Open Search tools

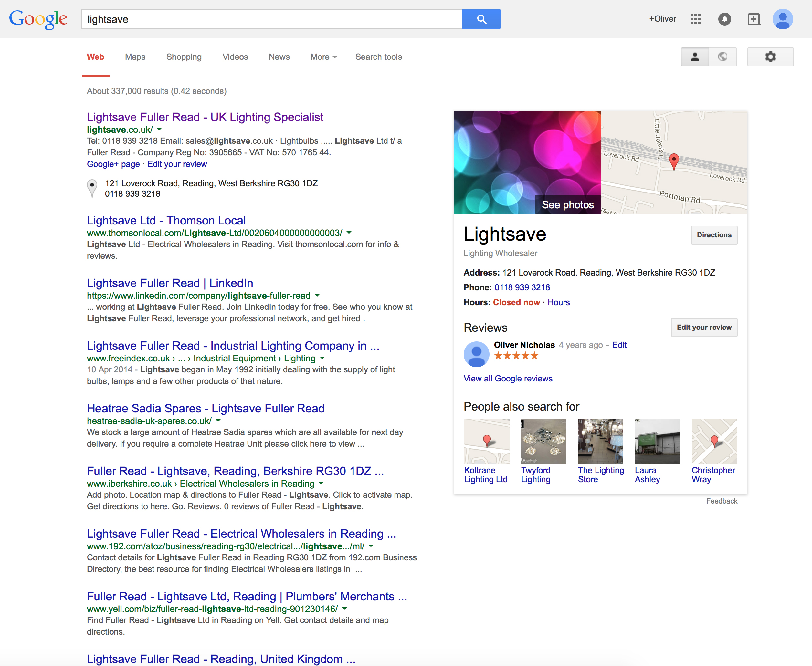click(378, 57)
